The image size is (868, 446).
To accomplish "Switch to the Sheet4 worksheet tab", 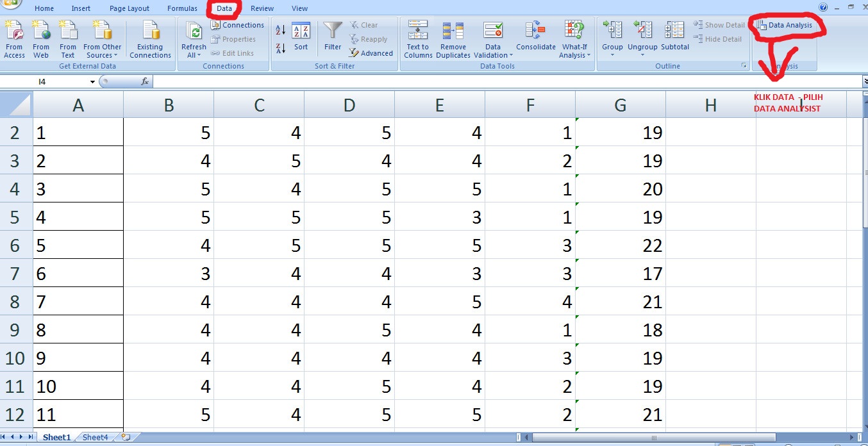I will coord(94,437).
